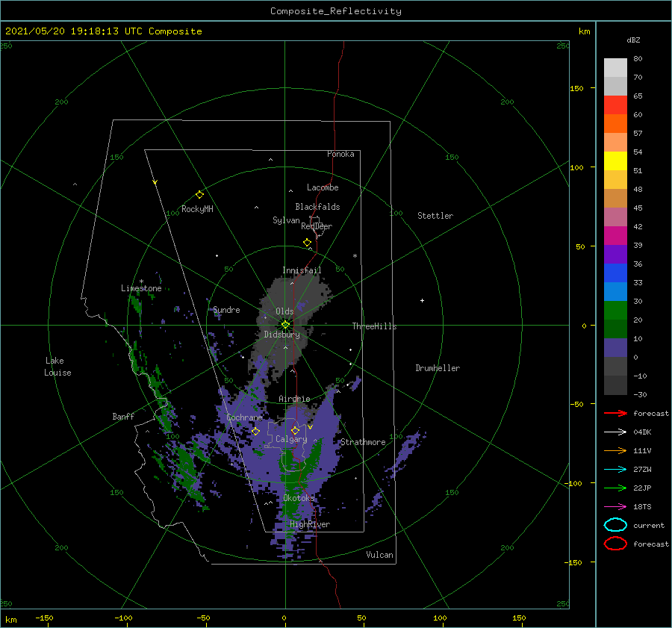Click the Lacombe town label
The width and height of the screenshot is (672, 628).
[x=323, y=187]
